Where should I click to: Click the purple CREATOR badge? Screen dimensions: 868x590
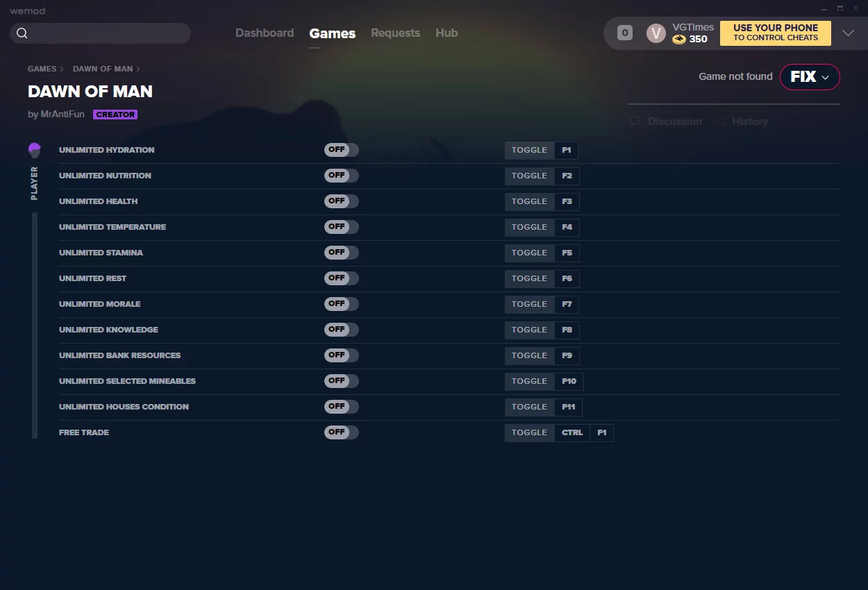115,115
